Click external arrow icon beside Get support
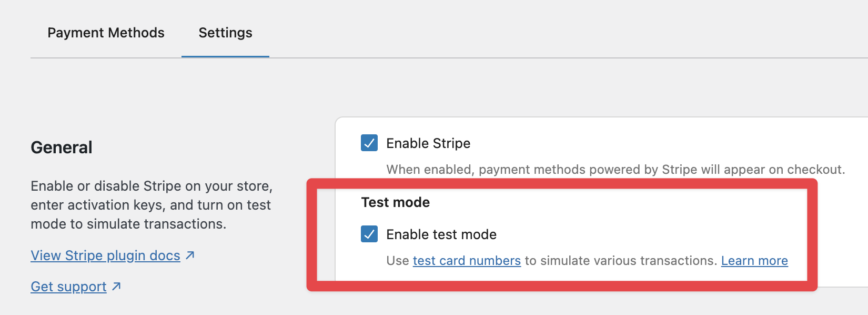The height and width of the screenshot is (315, 868). tap(117, 287)
